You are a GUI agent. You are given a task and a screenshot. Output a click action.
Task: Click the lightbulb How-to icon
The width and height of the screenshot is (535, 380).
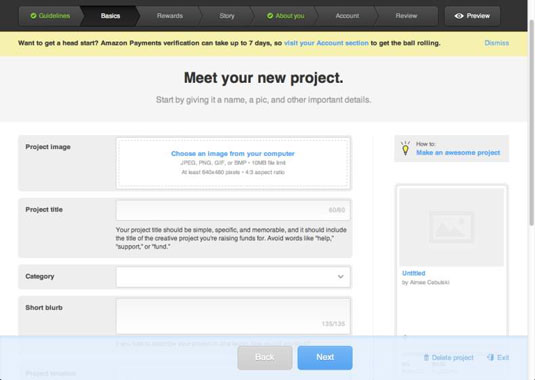click(x=405, y=148)
